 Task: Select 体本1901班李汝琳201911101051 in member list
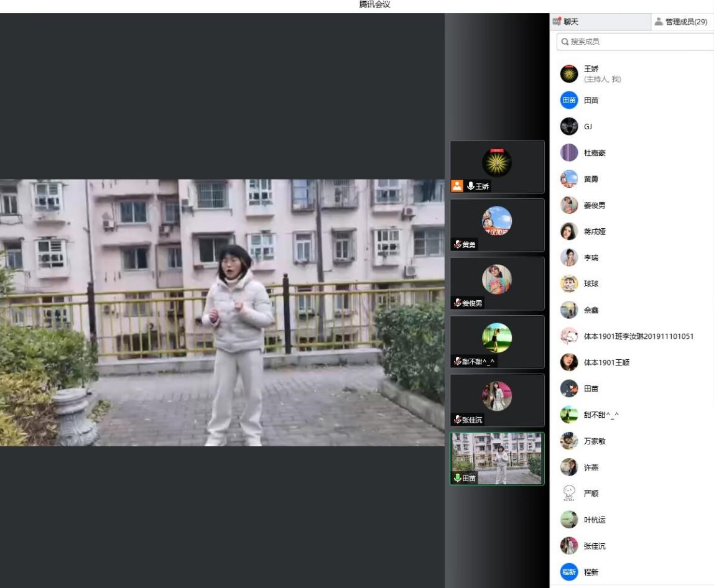click(x=638, y=336)
